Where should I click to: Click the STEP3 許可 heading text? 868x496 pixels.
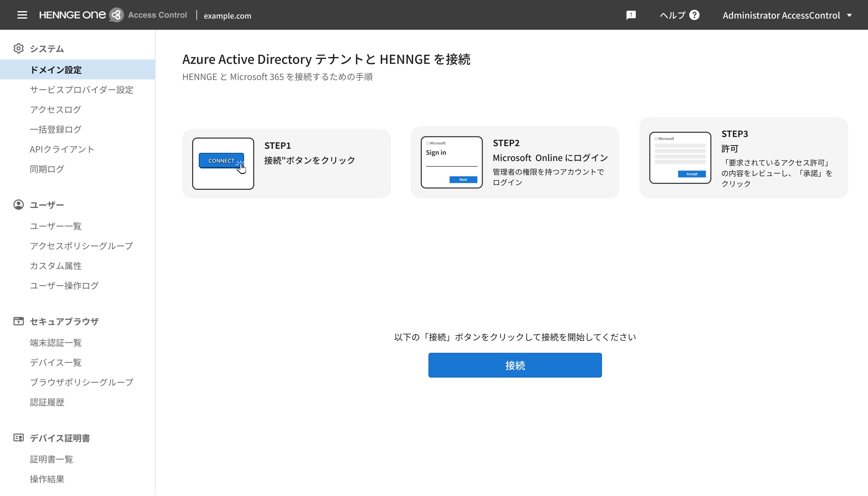coord(730,148)
